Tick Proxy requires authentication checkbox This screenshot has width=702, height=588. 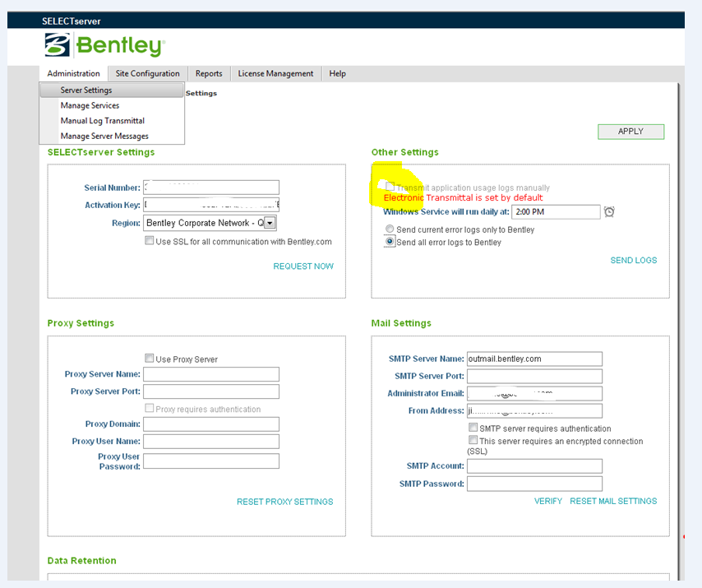(149, 408)
